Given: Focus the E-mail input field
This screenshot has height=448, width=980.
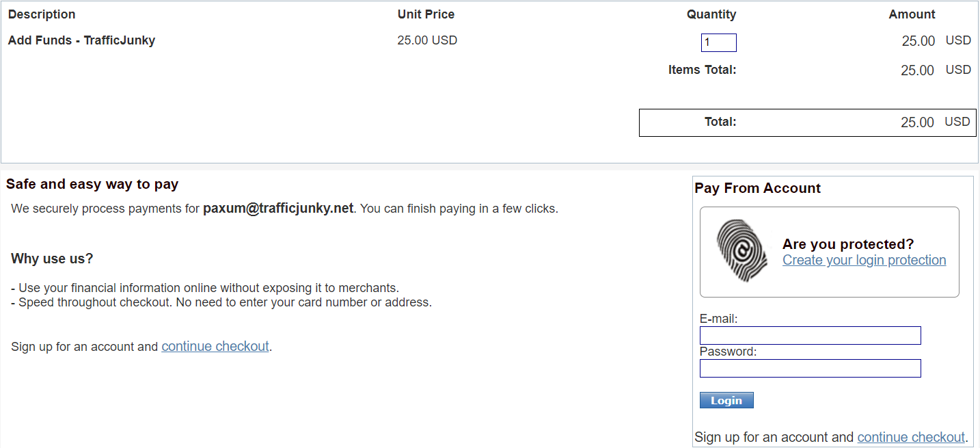Looking at the screenshot, I should pyautogui.click(x=811, y=335).
